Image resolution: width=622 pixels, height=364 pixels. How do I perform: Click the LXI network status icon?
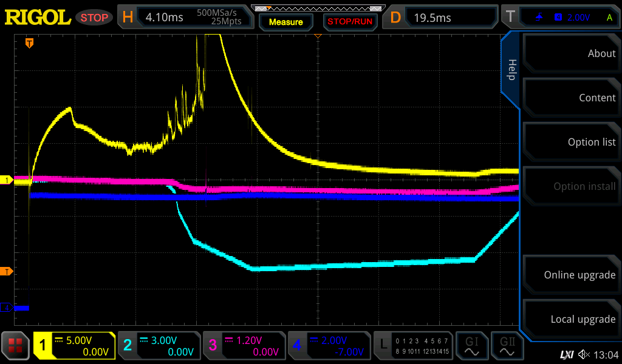[x=566, y=354]
